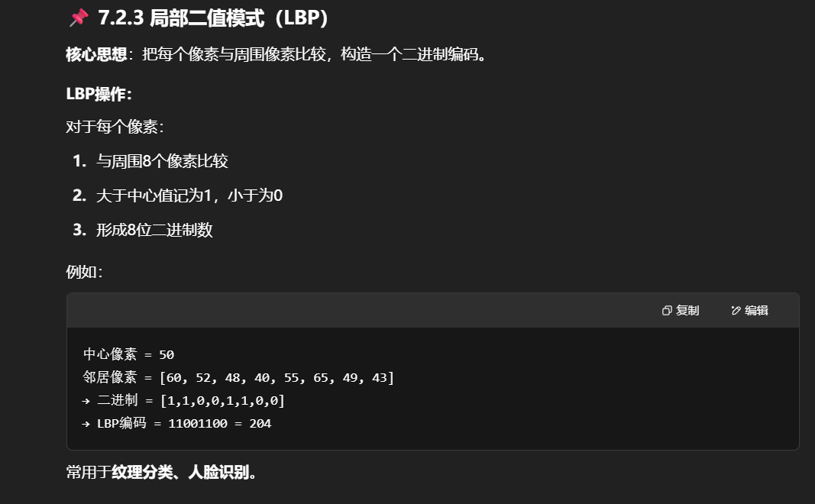This screenshot has width=815, height=504.
Task: Select list item 形成8位二进制数
Action: click(154, 230)
